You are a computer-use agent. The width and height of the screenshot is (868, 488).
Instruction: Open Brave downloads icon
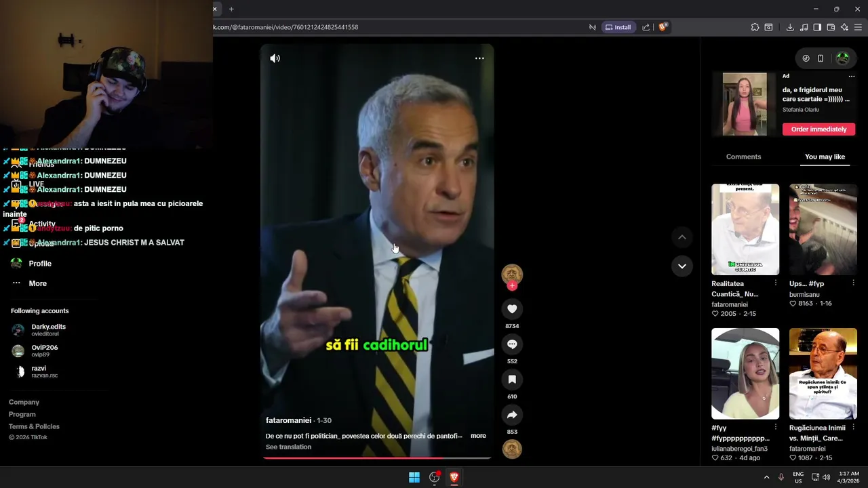click(x=790, y=27)
